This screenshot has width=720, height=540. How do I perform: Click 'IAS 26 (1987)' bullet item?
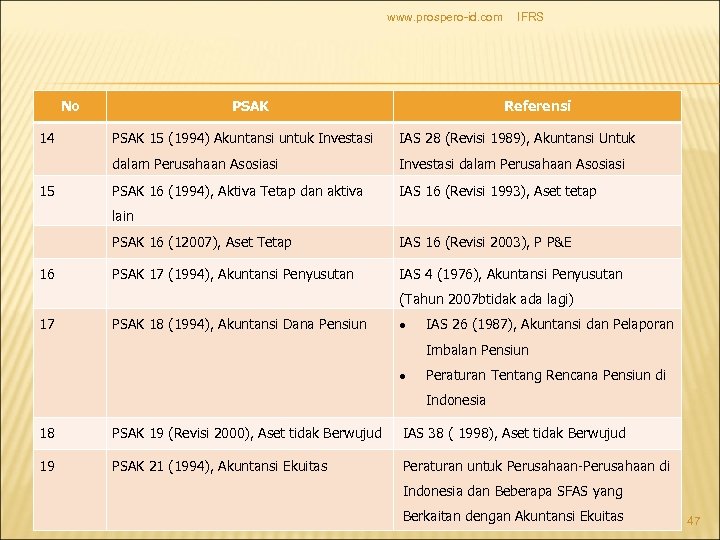click(550, 337)
